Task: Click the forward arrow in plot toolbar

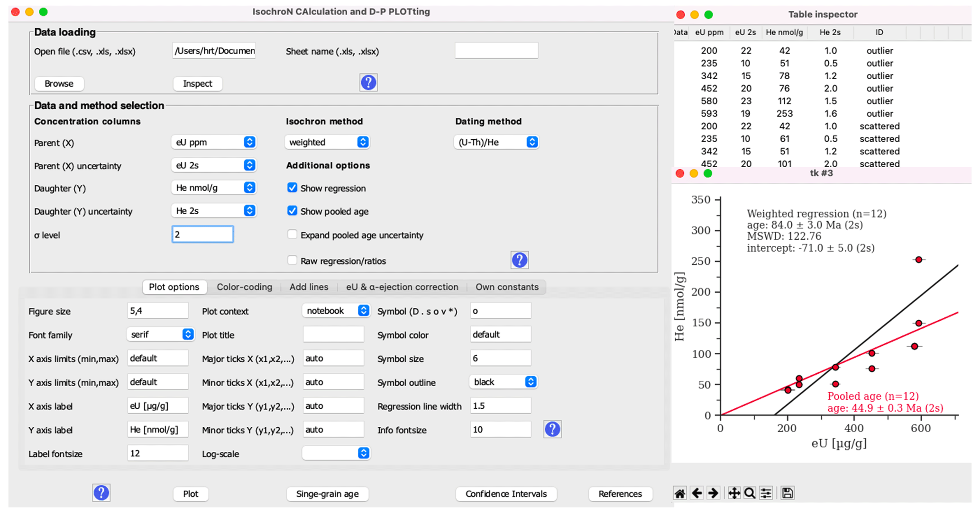Action: click(713, 493)
